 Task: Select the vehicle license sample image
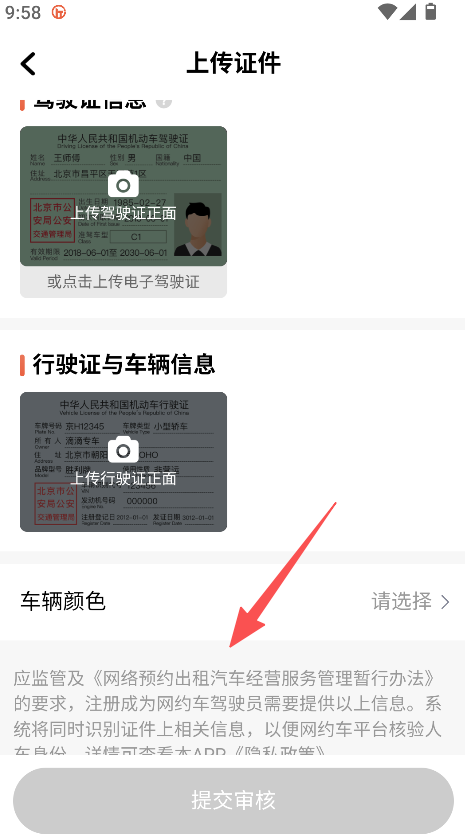[123, 462]
